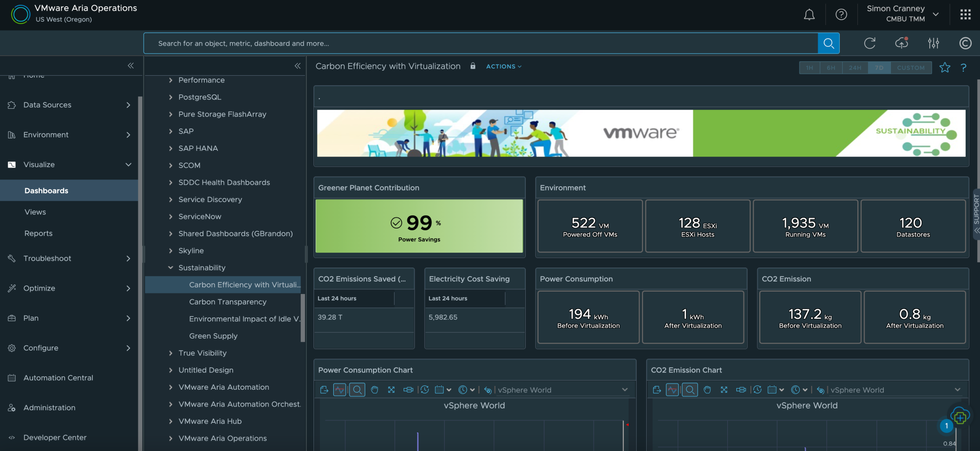
Task: Click the data values icon in Power Consumption Chart
Action: [x=408, y=390]
